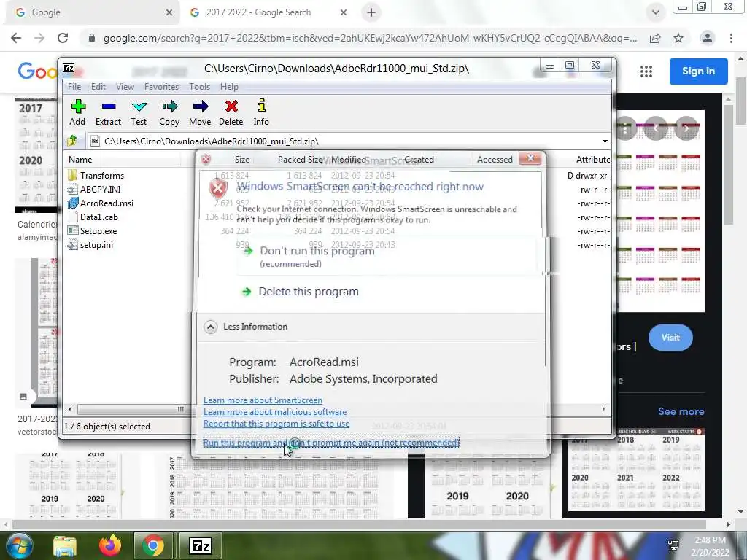Image resolution: width=747 pixels, height=560 pixels.
Task: Click the Google logo on the page
Action: pyautogui.click(x=37, y=71)
